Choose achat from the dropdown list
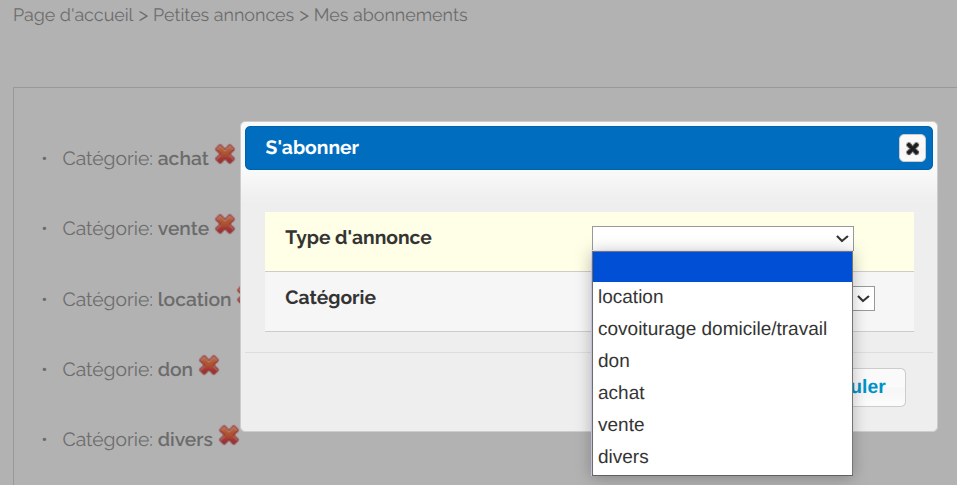Screen dimensions: 957x485 pyautogui.click(x=621, y=393)
